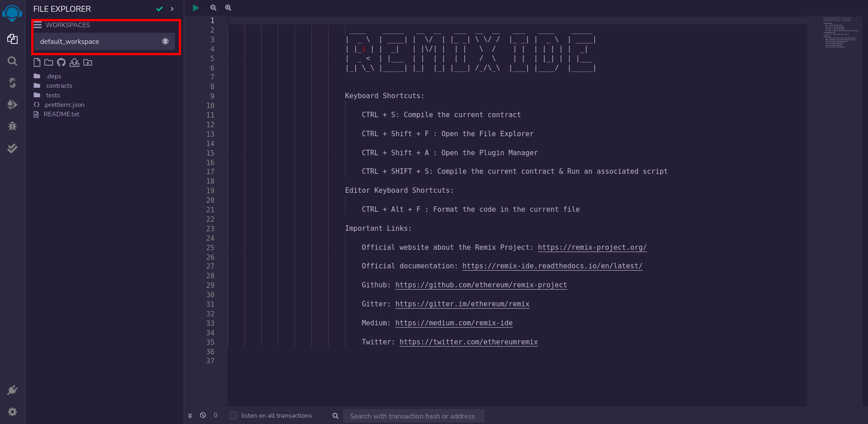This screenshot has width=868, height=424.
Task: Open the Deploy & run transactions panel
Action: pos(12,105)
